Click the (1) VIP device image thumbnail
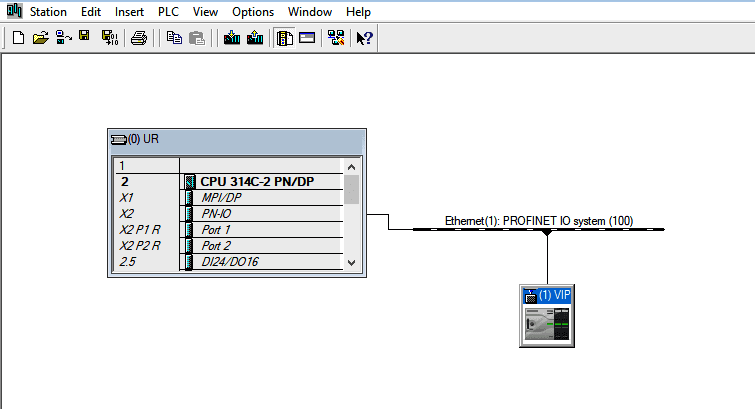755x409 pixels. coord(547,325)
